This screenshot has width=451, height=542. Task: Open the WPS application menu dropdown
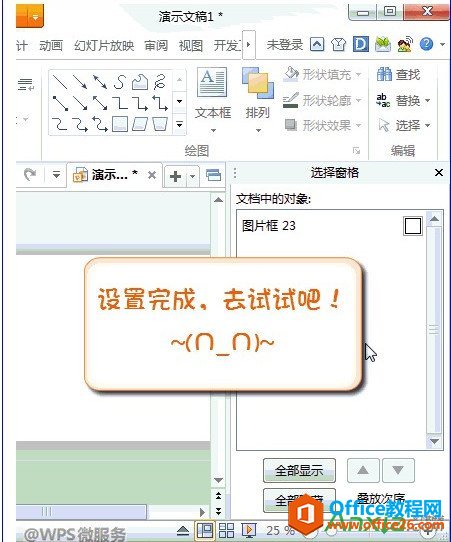click(36, 17)
